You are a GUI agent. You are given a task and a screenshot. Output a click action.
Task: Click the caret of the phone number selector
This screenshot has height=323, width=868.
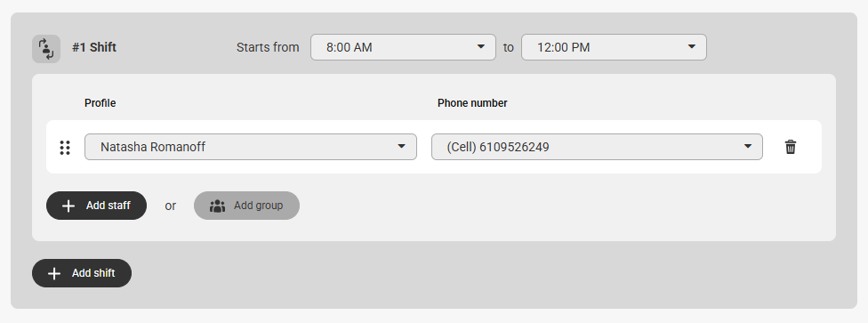[x=748, y=146]
